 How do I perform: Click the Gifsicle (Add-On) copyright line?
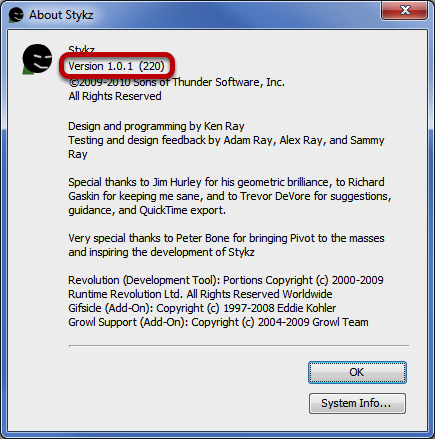coord(202,308)
